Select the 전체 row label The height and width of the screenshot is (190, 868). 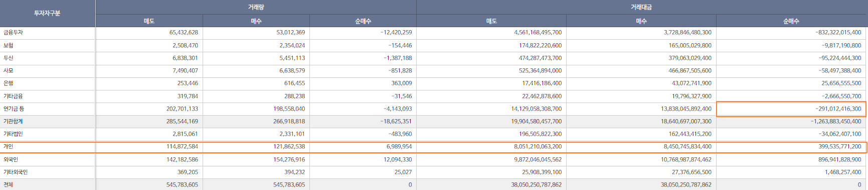click(9, 184)
